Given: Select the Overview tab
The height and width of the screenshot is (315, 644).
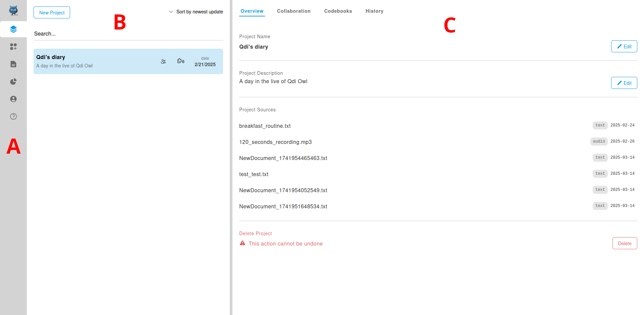Looking at the screenshot, I should (x=252, y=11).
